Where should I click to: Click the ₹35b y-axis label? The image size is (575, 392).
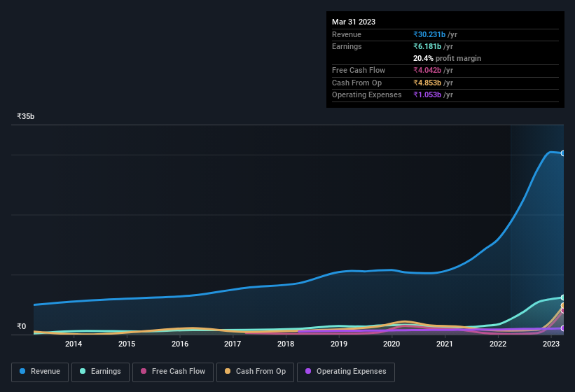click(26, 116)
